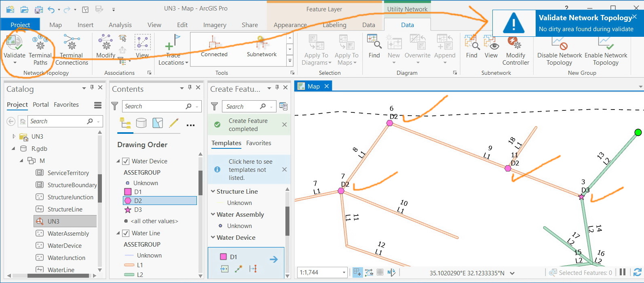644x283 pixels.
Task: Click here to see templates not listed
Action: (x=251, y=169)
